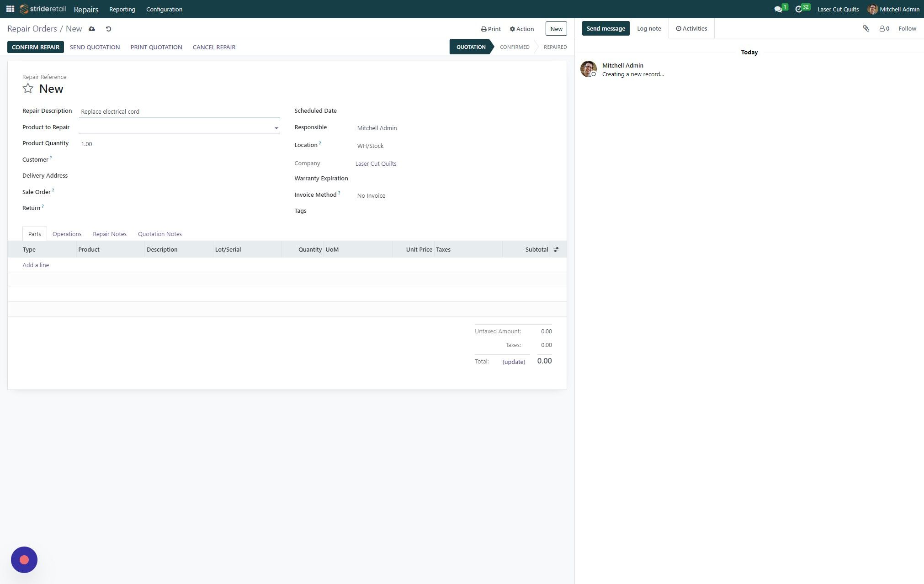Edit the Repair Description field
The width and height of the screenshot is (924, 584).
pyautogui.click(x=179, y=111)
